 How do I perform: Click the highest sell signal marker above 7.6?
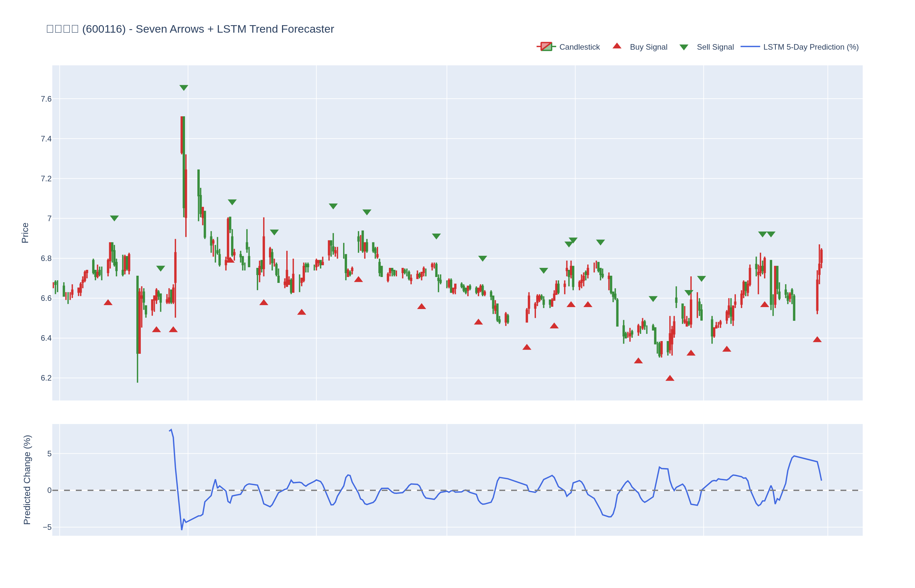click(184, 88)
